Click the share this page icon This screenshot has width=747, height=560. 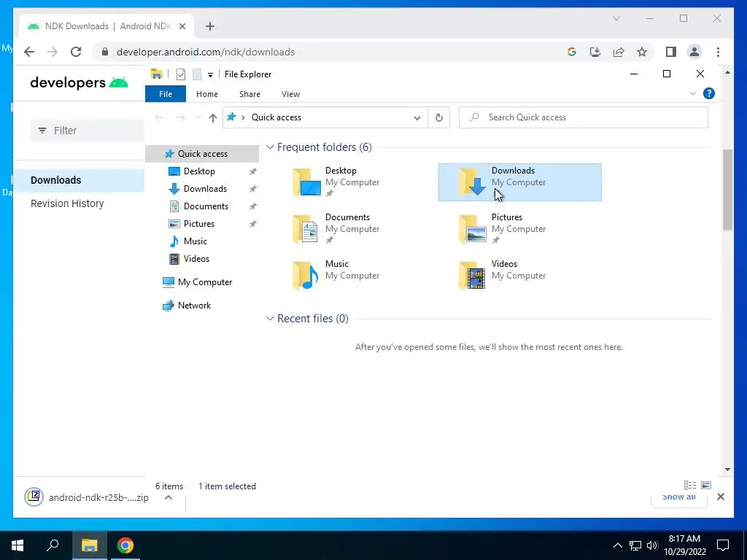[619, 52]
